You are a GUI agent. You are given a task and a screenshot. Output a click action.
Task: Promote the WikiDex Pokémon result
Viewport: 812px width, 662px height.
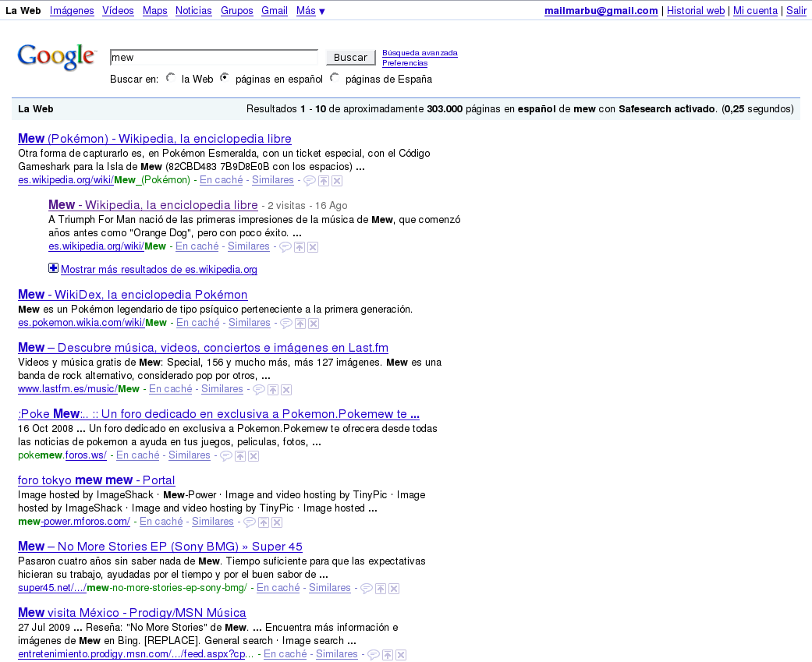[x=300, y=324]
